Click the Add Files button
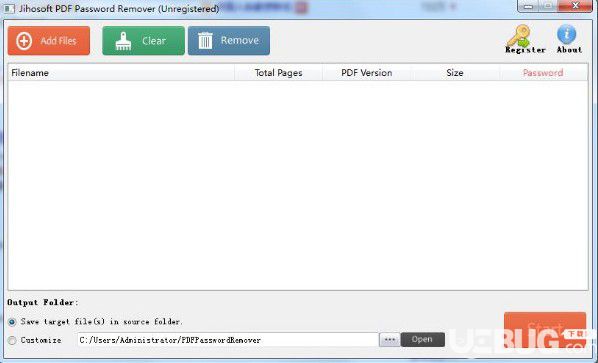Viewport: 598px width, 363px height. (x=49, y=40)
